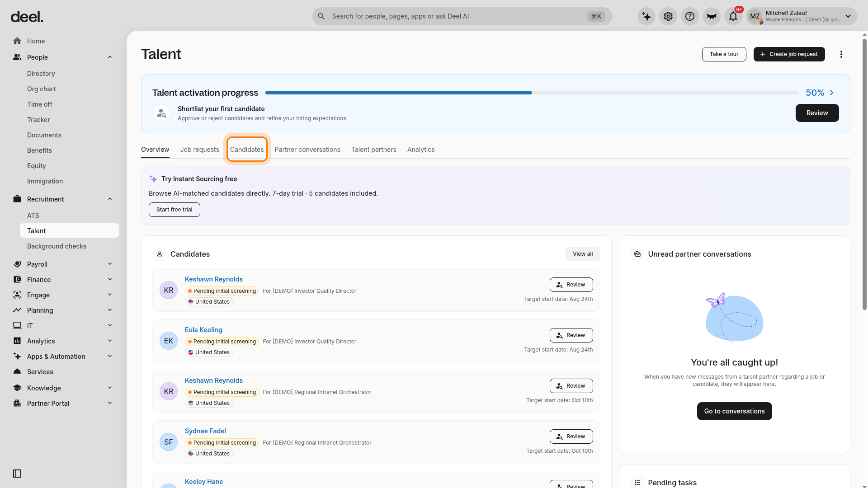Click the Home icon in sidebar
This screenshot has height=488, width=868.
tap(17, 41)
